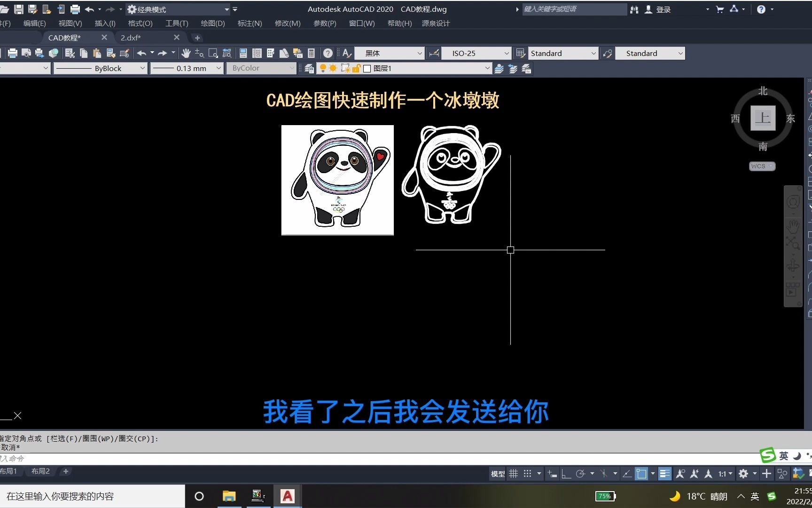Enable ortho mode in the status bar
Viewport: 812px width, 508px height.
pos(565,474)
